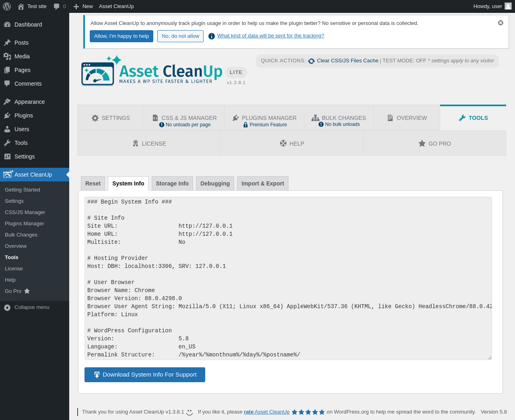Click Clear CSS/JS Files Cache link
This screenshot has width=515, height=420.
pyautogui.click(x=348, y=61)
